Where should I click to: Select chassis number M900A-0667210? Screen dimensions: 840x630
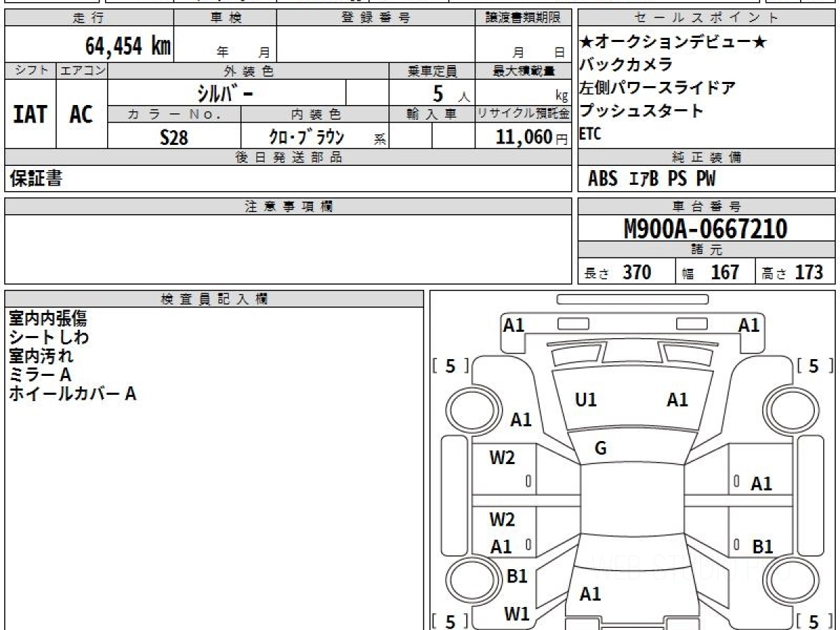click(706, 228)
